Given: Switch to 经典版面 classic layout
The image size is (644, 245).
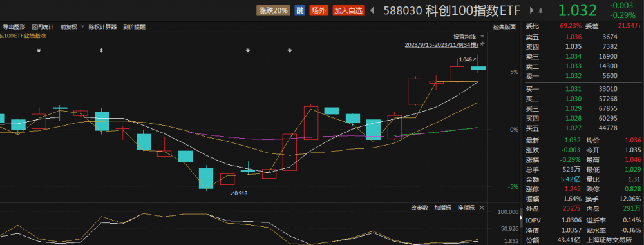Looking at the screenshot, I should click(x=504, y=26).
